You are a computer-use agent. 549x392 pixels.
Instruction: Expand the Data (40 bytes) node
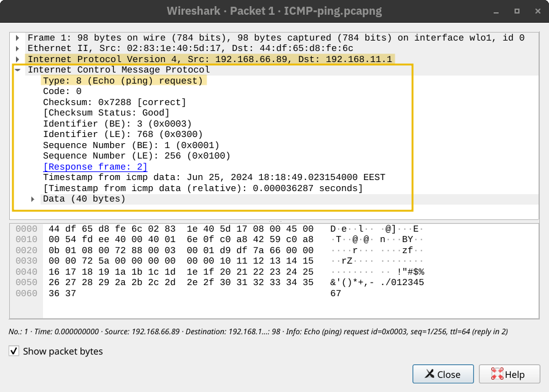(33, 199)
